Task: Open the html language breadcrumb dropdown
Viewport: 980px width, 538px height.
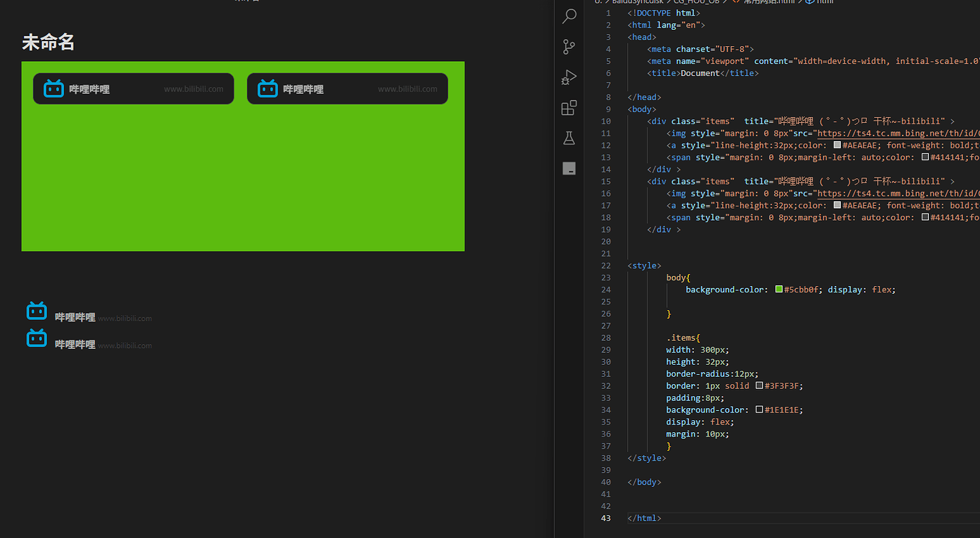Action: 824,2
